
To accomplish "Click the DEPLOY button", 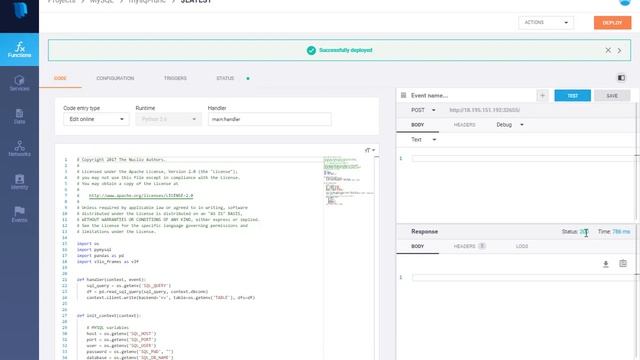I will (x=612, y=23).
